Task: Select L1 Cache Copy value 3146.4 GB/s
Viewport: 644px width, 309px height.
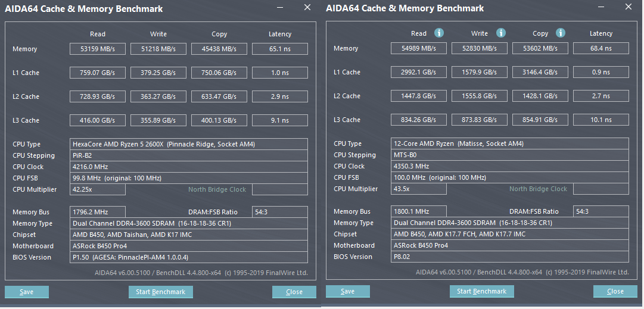Action: coord(540,72)
